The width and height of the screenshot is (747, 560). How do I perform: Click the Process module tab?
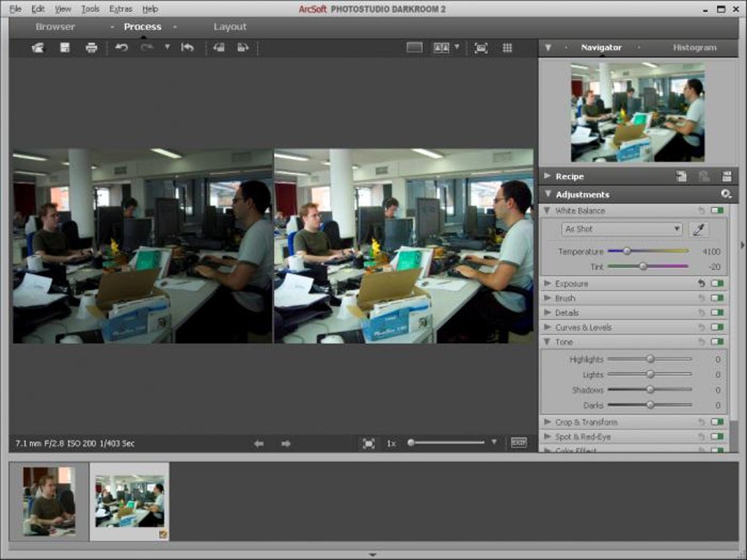point(143,27)
